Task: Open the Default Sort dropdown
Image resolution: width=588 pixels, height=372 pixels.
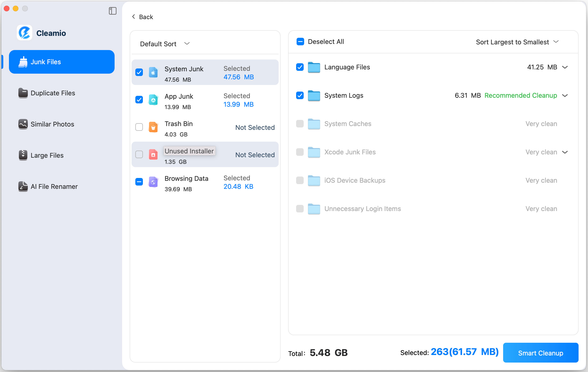Action: point(165,44)
